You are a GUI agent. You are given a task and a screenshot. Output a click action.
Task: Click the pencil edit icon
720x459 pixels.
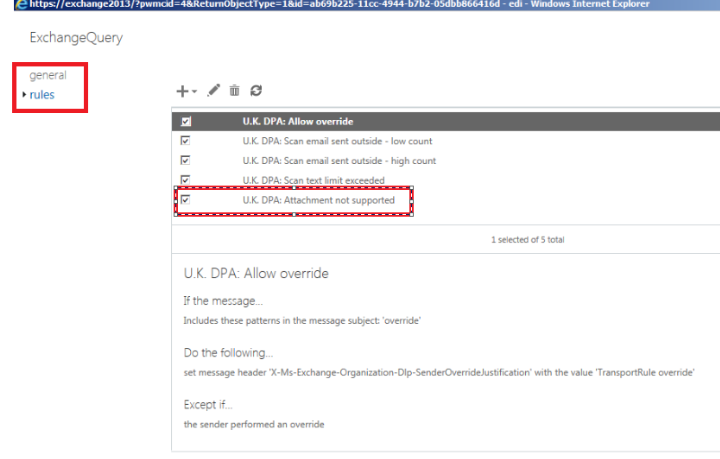click(213, 91)
